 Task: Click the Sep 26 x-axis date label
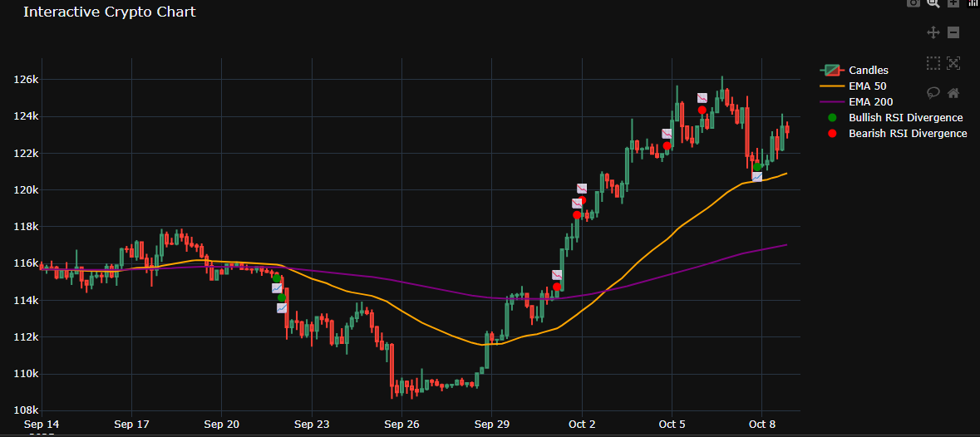pyautogui.click(x=401, y=424)
